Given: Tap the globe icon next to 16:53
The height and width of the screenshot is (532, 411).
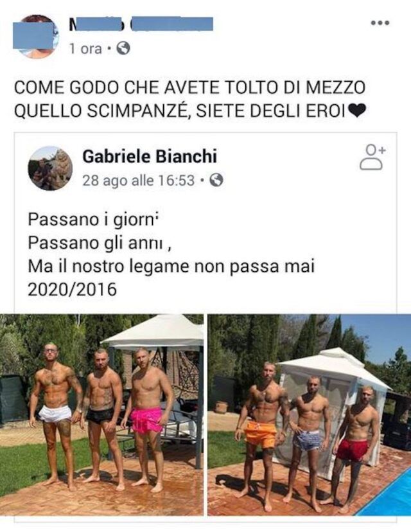Looking at the screenshot, I should (x=216, y=180).
